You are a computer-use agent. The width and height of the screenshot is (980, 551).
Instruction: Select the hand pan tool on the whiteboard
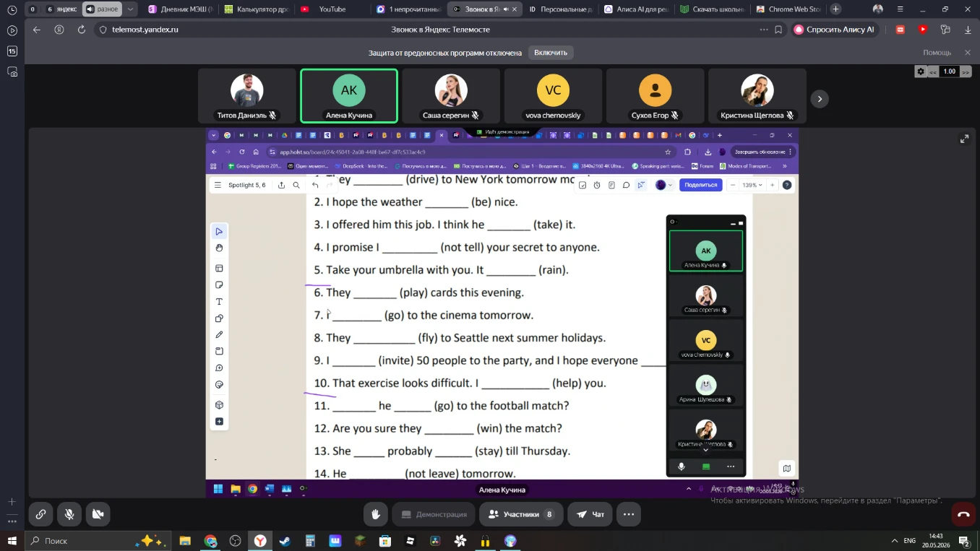pyautogui.click(x=219, y=248)
